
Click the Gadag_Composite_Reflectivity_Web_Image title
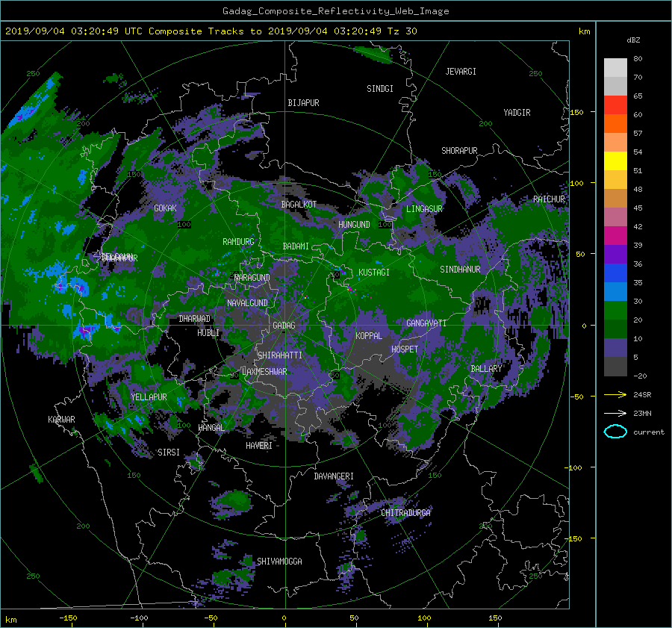335,11
